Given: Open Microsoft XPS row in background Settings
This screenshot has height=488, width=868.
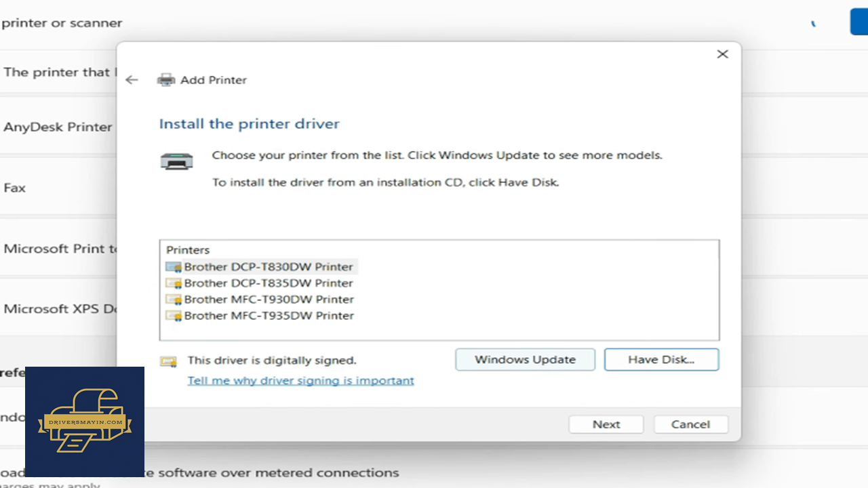Looking at the screenshot, I should pyautogui.click(x=58, y=309).
